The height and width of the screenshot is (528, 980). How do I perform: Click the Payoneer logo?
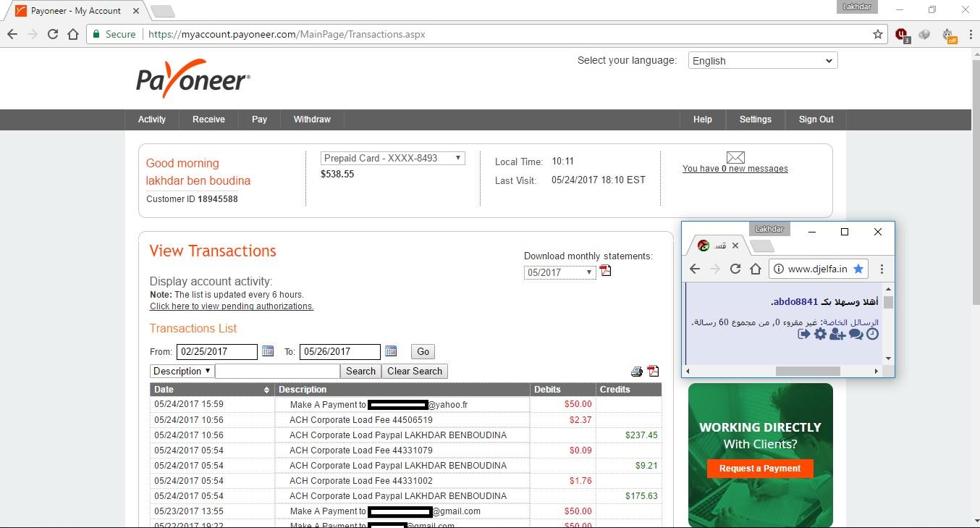193,80
